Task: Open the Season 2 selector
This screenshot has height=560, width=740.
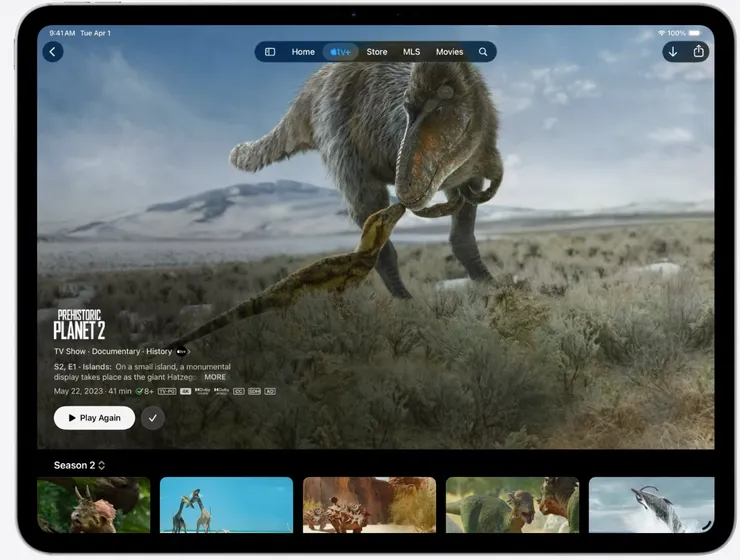Action: pyautogui.click(x=79, y=465)
